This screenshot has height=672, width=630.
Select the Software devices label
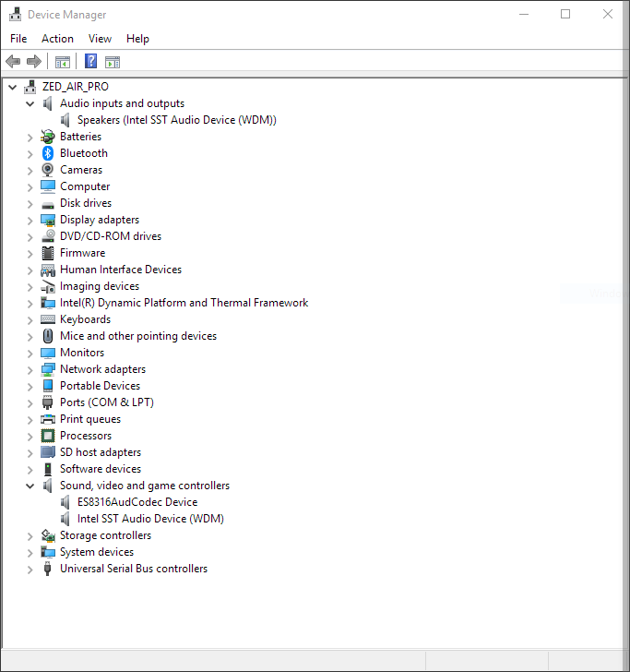(x=101, y=469)
